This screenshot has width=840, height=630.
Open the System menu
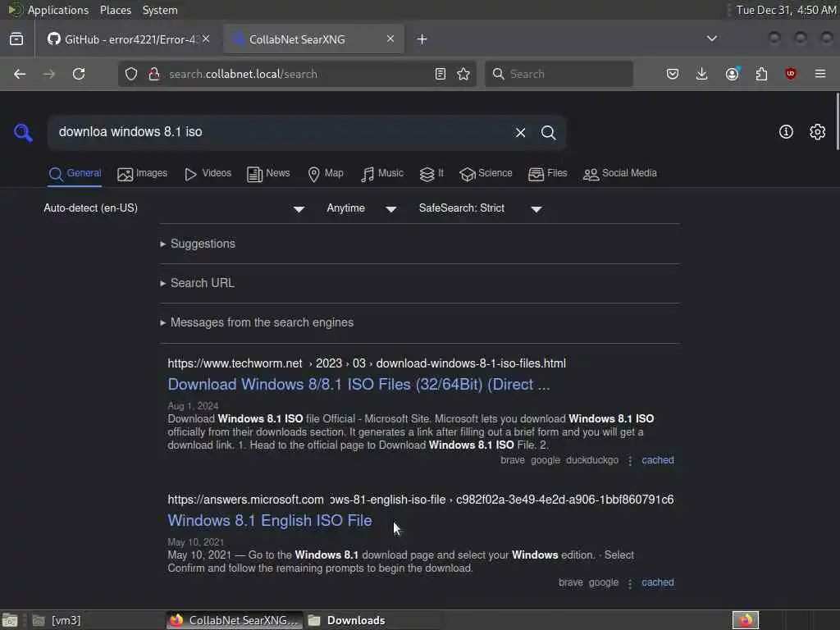coord(160,10)
